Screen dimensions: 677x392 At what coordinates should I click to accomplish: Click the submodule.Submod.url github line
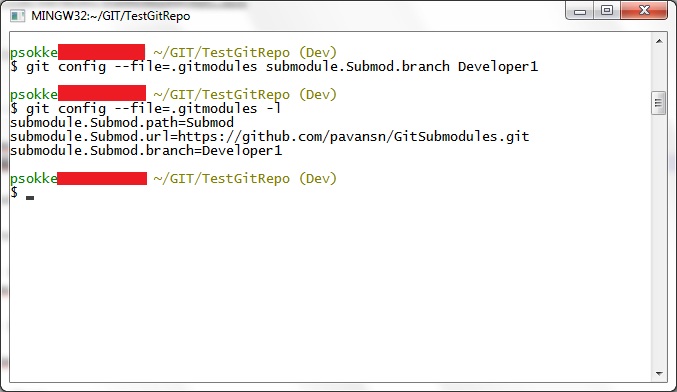(x=269, y=136)
